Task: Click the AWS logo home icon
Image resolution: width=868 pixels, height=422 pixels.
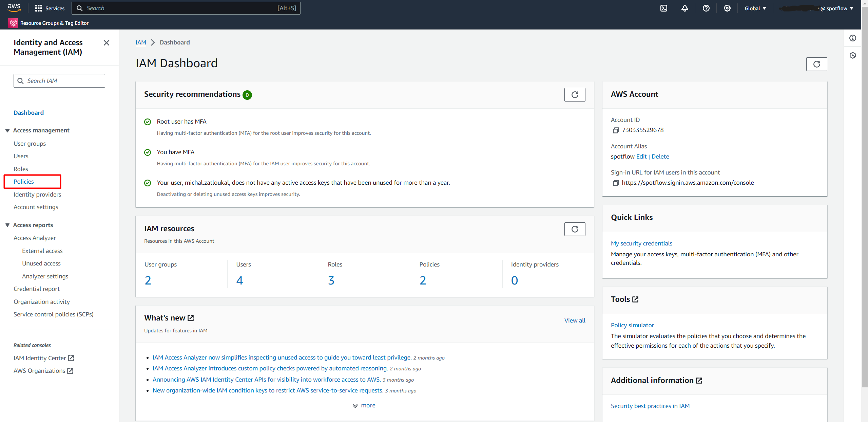Action: pos(14,8)
